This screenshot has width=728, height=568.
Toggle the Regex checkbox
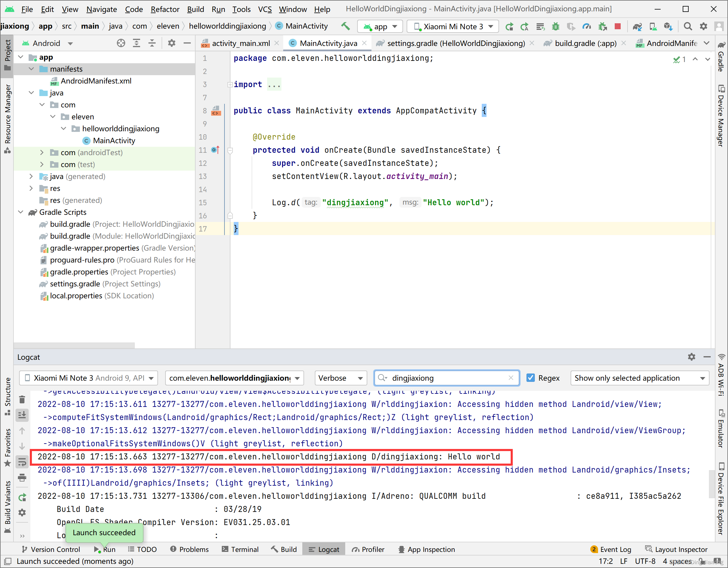530,378
